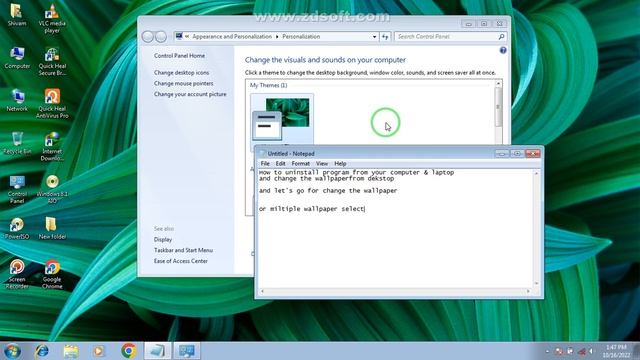
Task: Click breadcrumb arrow after Appearance and Personalization
Action: click(x=277, y=37)
